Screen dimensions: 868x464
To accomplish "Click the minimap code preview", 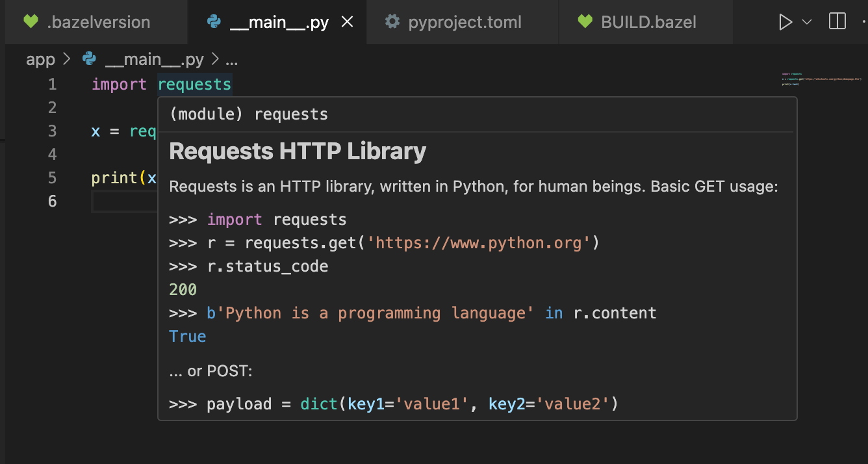I will pyautogui.click(x=821, y=79).
